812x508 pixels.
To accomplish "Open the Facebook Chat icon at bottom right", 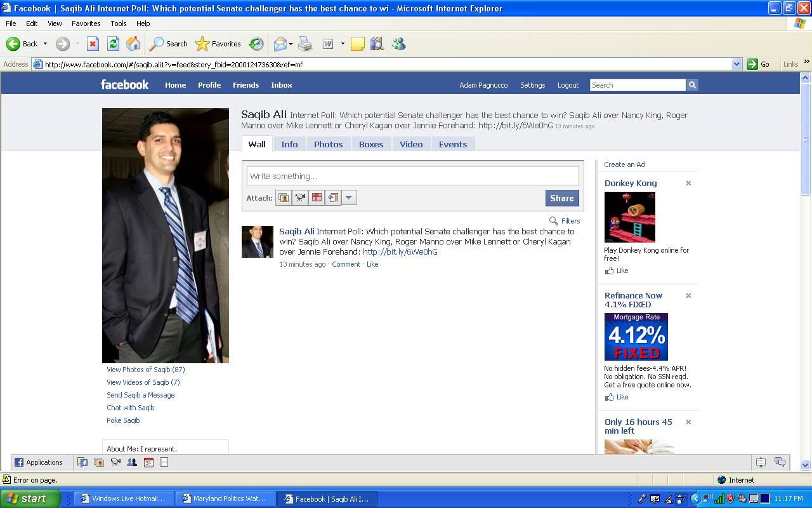I will (780, 462).
